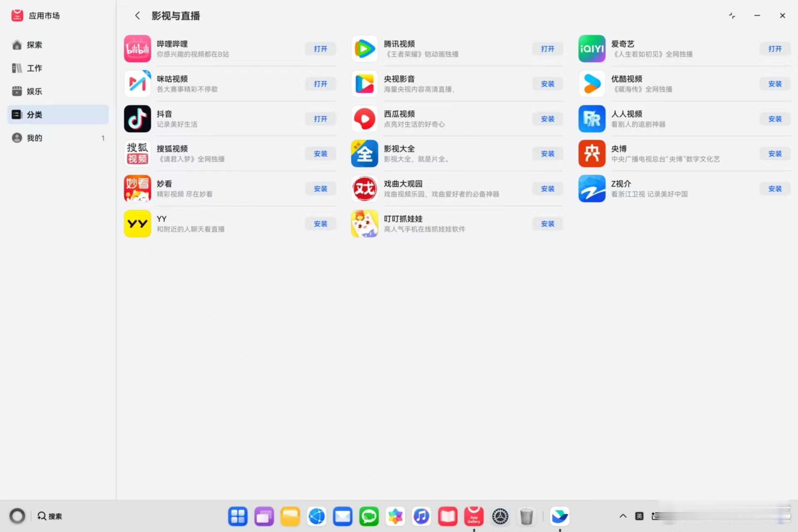The image size is (798, 532).
Task: Click the text 你感兴趣的视频都在B站
Action: pyautogui.click(x=192, y=54)
